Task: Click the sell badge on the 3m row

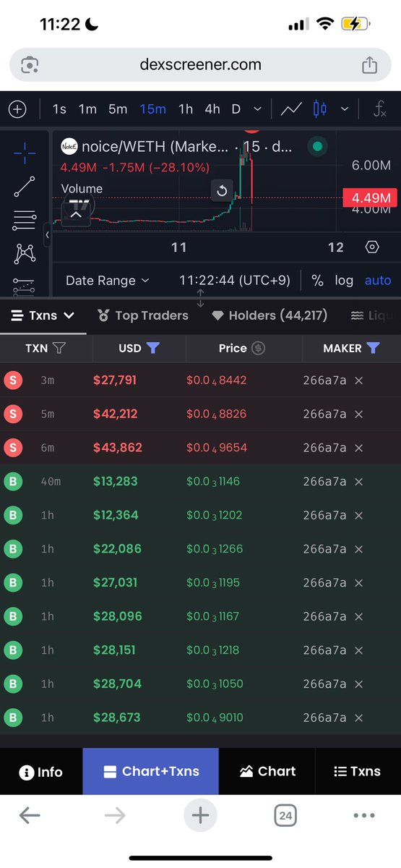Action: [x=13, y=380]
